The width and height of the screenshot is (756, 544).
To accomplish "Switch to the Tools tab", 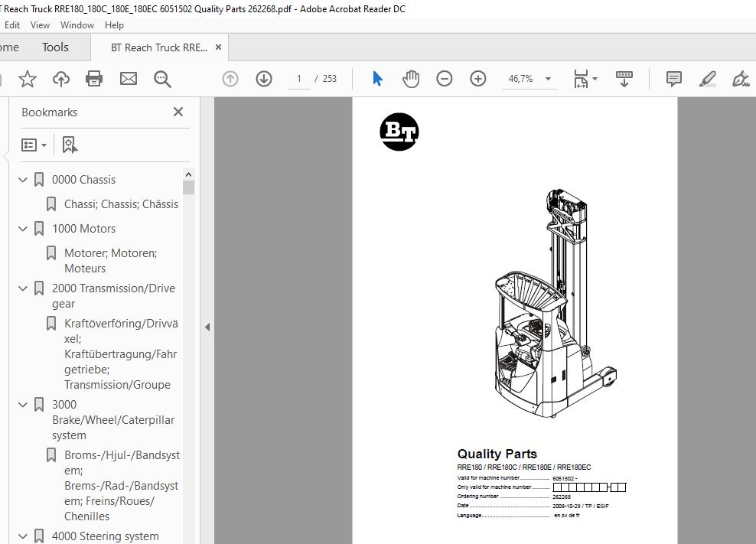I will coord(55,47).
